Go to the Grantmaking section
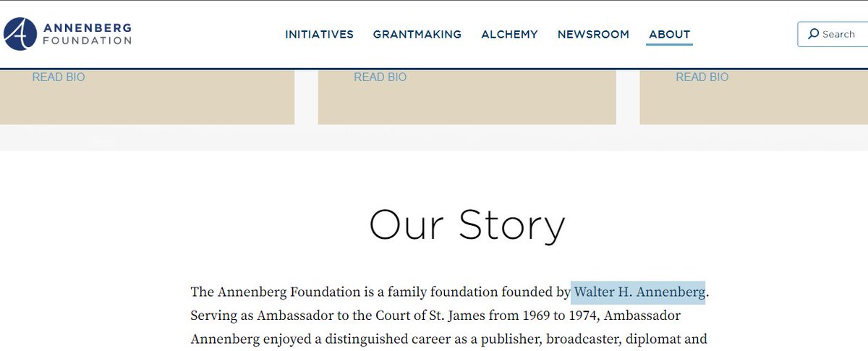The height and width of the screenshot is (351, 868). tap(417, 34)
